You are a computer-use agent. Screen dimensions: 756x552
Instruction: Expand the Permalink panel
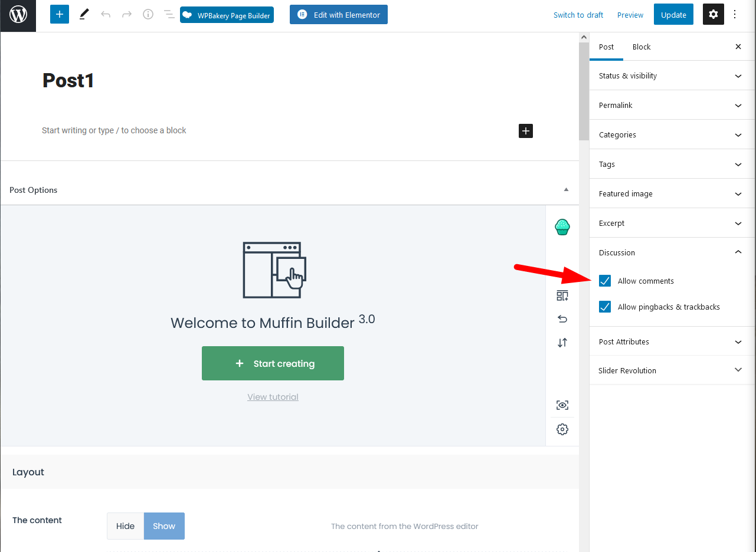coord(673,105)
